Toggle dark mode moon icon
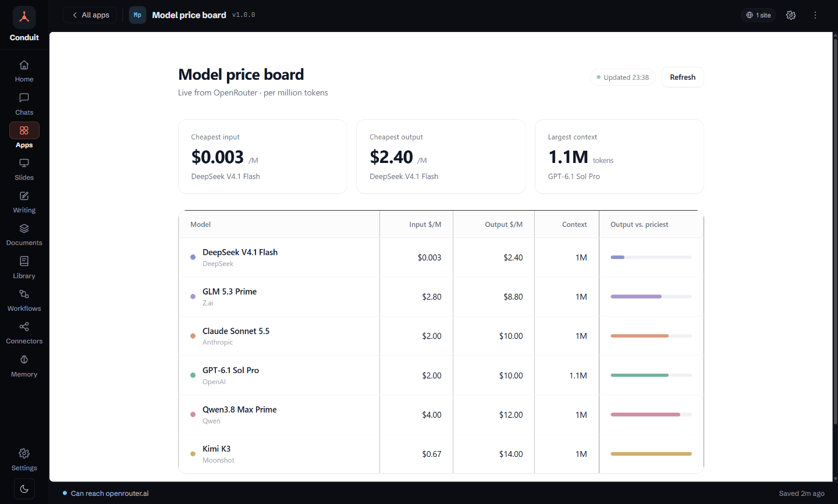Viewport: 838px width, 504px height. (24, 489)
